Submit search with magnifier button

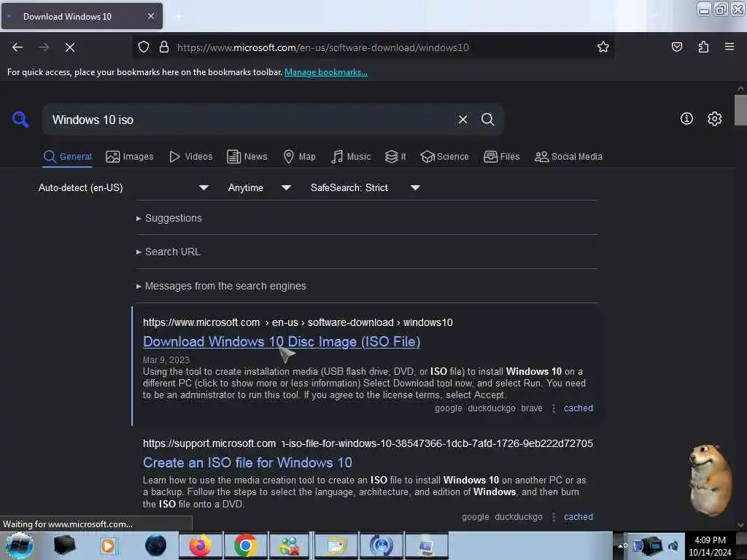[487, 120]
